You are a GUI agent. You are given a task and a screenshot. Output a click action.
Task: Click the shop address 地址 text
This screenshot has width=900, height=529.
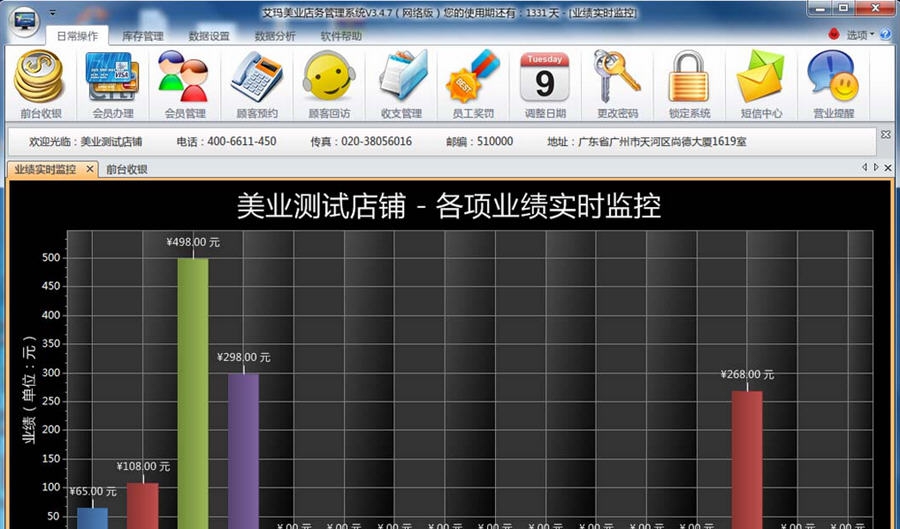tap(647, 141)
